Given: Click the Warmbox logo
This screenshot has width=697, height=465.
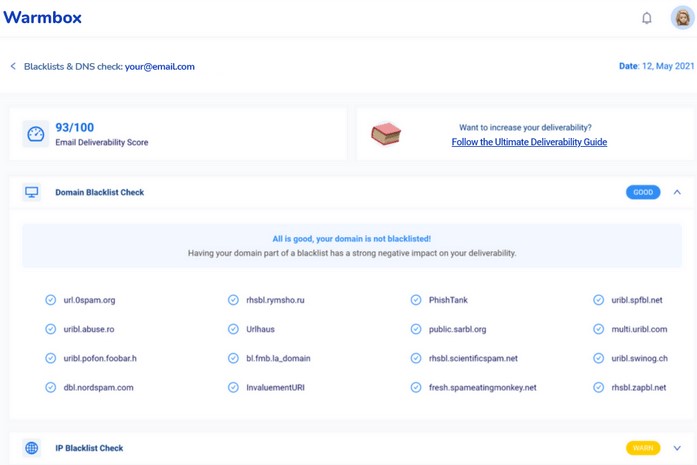Looking at the screenshot, I should coord(42,17).
